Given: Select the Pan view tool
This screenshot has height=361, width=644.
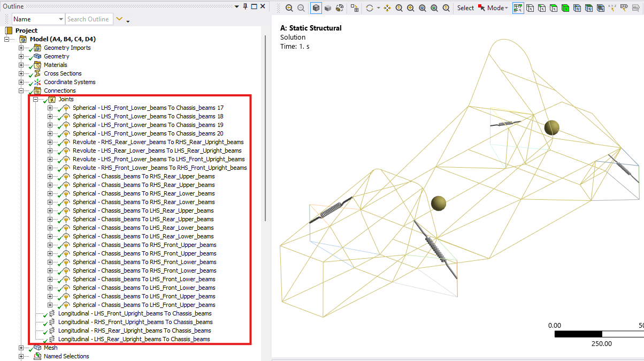Looking at the screenshot, I should (387, 8).
